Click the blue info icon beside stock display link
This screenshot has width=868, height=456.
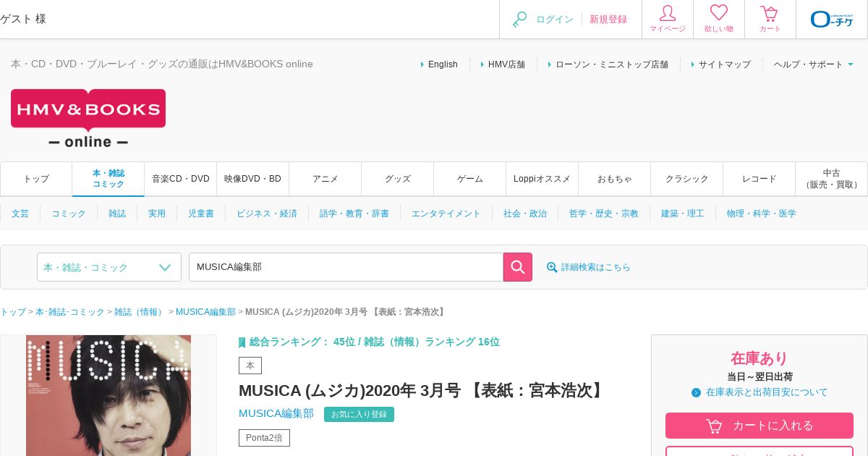696,392
